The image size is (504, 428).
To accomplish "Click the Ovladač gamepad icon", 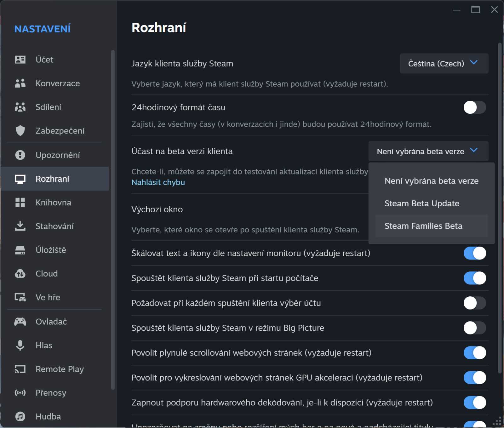I will [20, 322].
